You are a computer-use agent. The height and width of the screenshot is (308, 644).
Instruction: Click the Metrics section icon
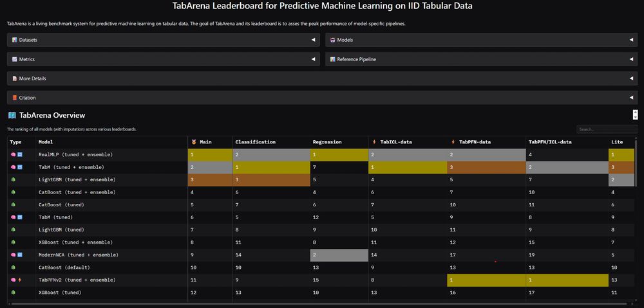tap(14, 59)
